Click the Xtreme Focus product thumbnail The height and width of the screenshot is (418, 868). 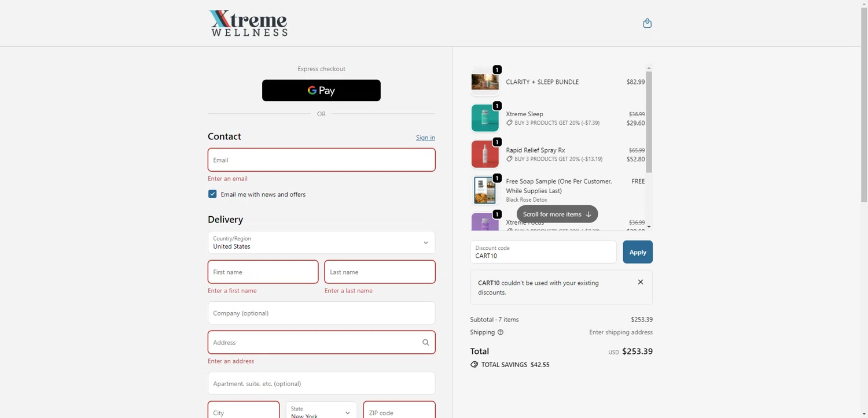click(485, 222)
